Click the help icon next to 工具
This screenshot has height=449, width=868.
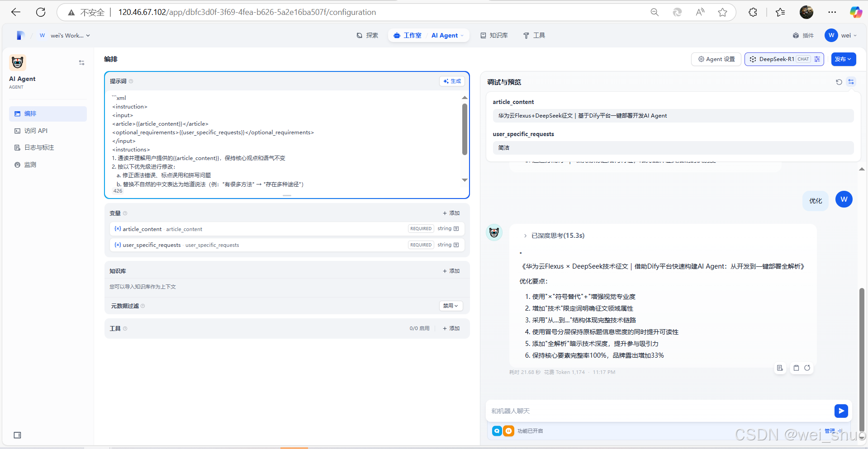125,329
